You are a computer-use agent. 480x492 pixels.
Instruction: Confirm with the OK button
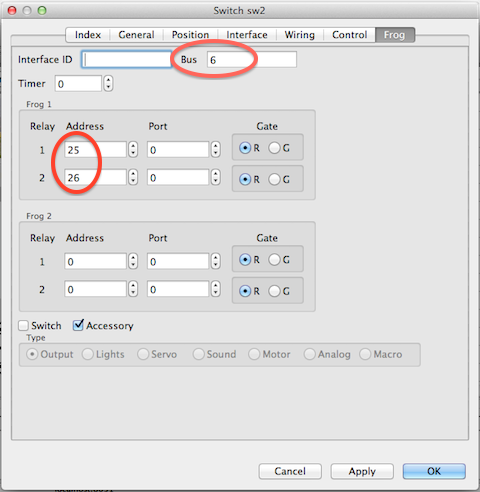click(x=434, y=471)
